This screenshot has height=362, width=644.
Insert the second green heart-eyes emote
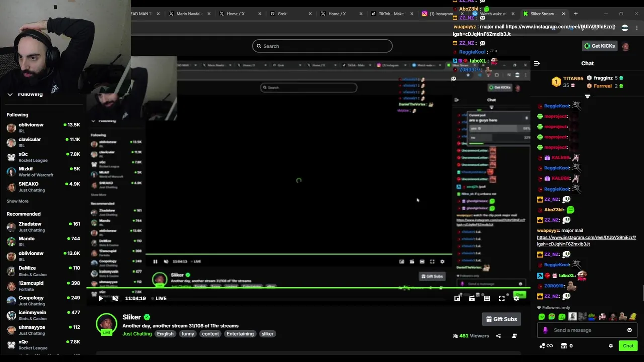[552, 317]
